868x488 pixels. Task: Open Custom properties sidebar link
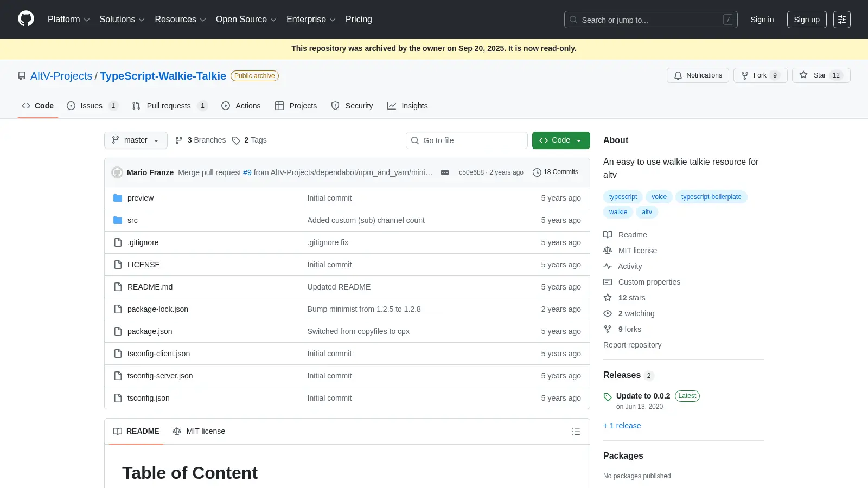[x=642, y=282]
